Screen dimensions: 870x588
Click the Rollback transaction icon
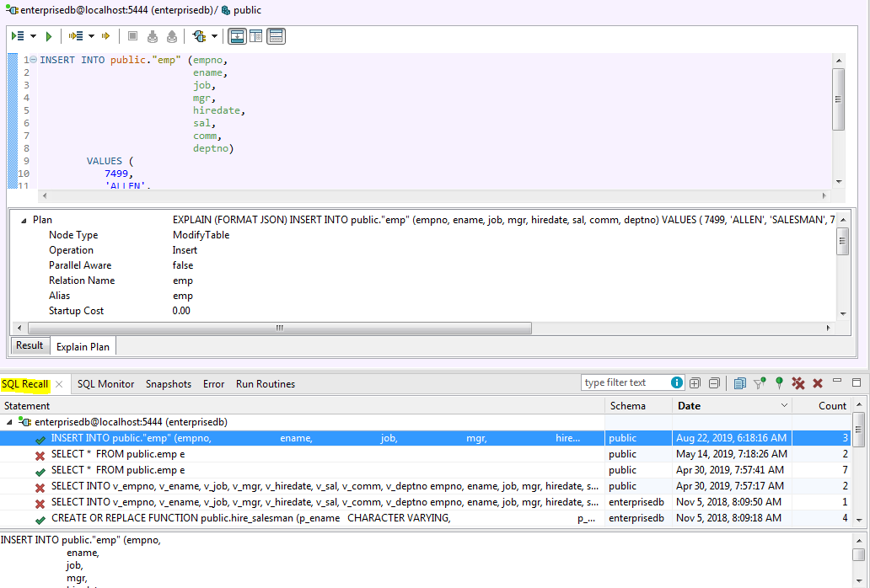pos(172,36)
